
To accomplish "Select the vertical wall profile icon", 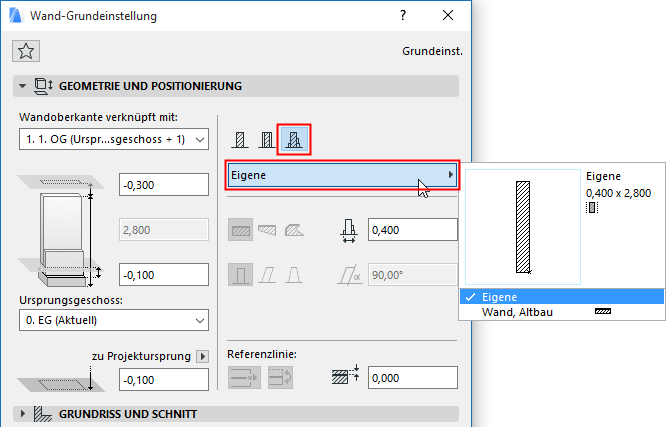I will pos(241,275).
